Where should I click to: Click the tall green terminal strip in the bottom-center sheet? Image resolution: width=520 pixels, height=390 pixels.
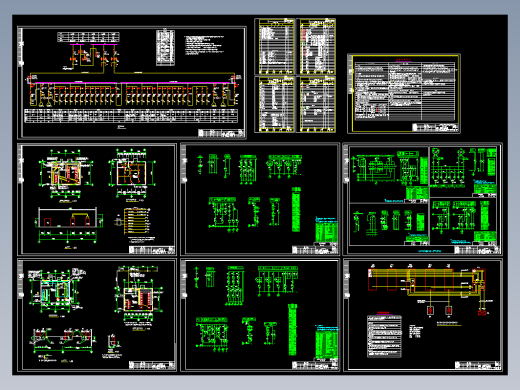[x=292, y=330]
